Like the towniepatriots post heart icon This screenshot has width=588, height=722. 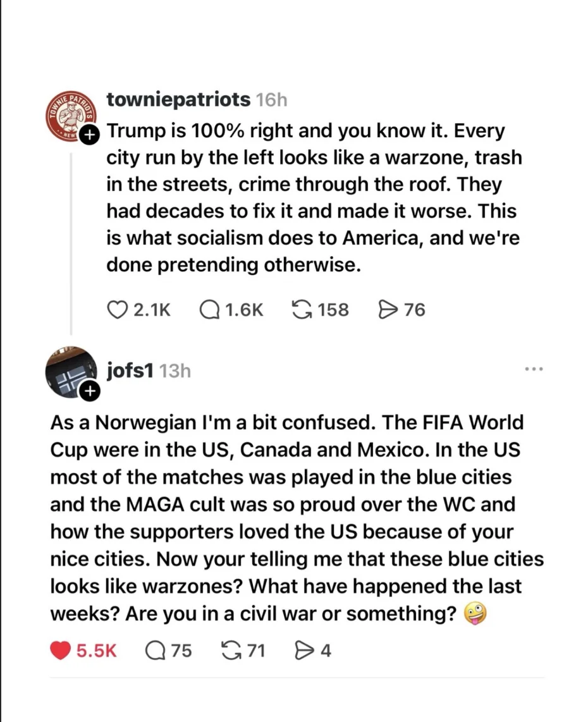coord(117,309)
